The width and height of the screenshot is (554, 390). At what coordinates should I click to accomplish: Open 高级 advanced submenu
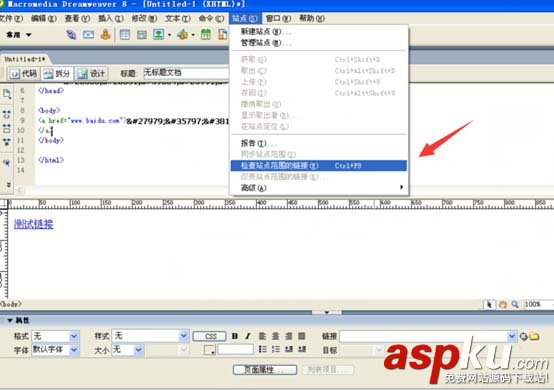pos(319,188)
